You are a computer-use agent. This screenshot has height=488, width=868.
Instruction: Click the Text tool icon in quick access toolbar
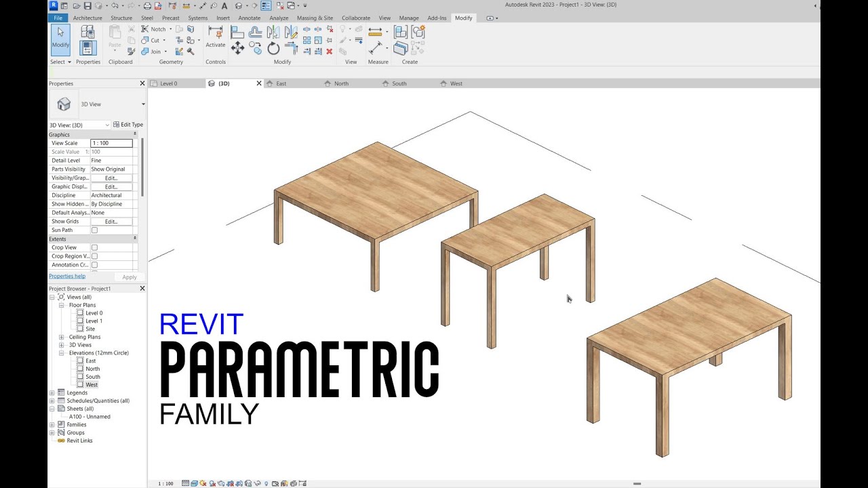pyautogui.click(x=224, y=5)
